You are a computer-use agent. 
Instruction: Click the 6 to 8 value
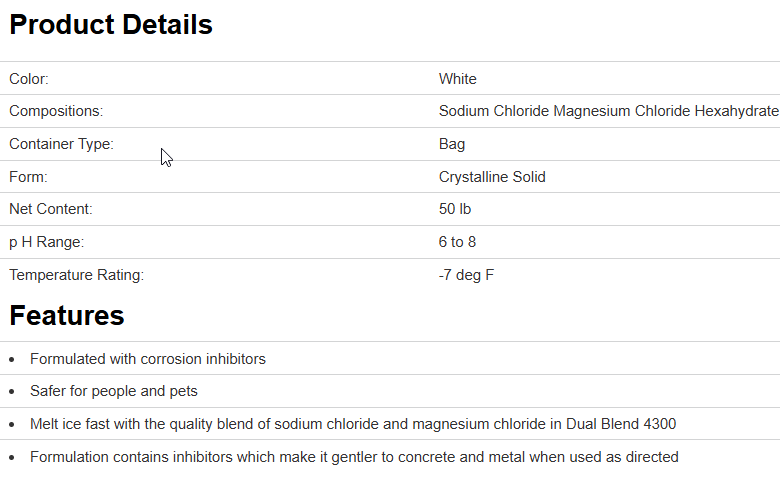(458, 242)
